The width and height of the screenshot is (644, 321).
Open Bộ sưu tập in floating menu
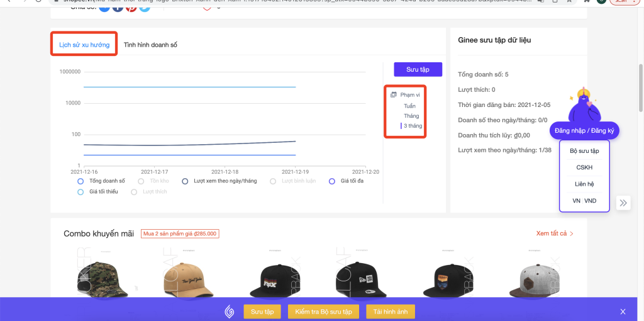[584, 151]
